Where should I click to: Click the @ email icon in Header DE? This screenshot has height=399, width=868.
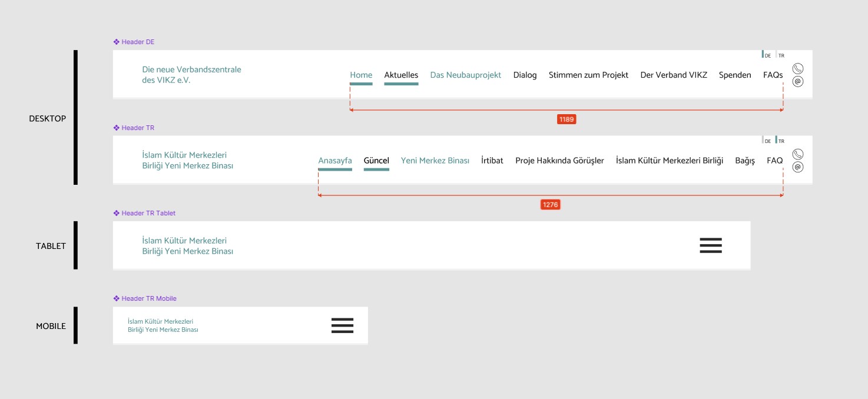click(798, 82)
